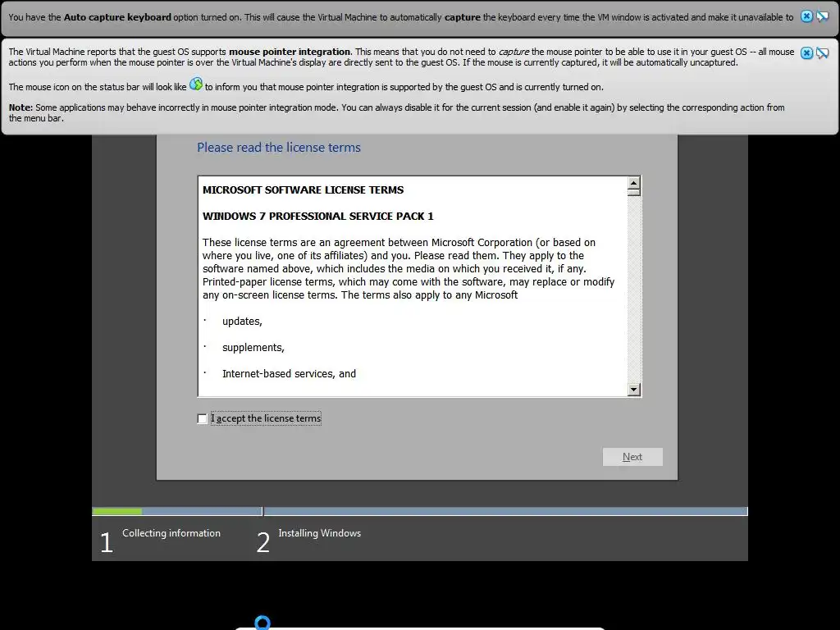Click the mouse integration status icon in the message
Viewport: 840px width, 630px height.
[x=196, y=84]
